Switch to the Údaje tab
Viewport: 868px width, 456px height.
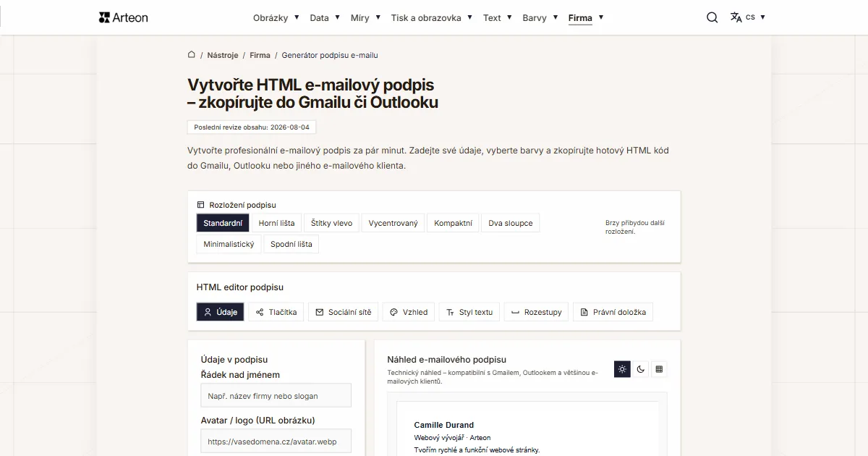(220, 312)
